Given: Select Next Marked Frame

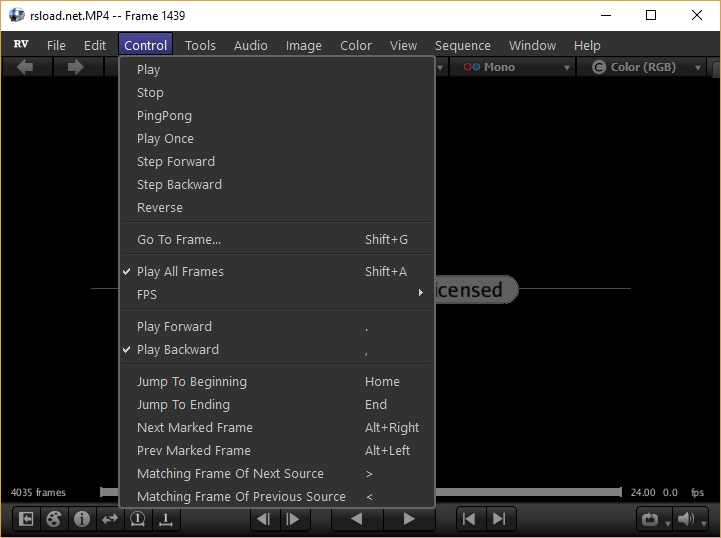Looking at the screenshot, I should pos(277,428).
